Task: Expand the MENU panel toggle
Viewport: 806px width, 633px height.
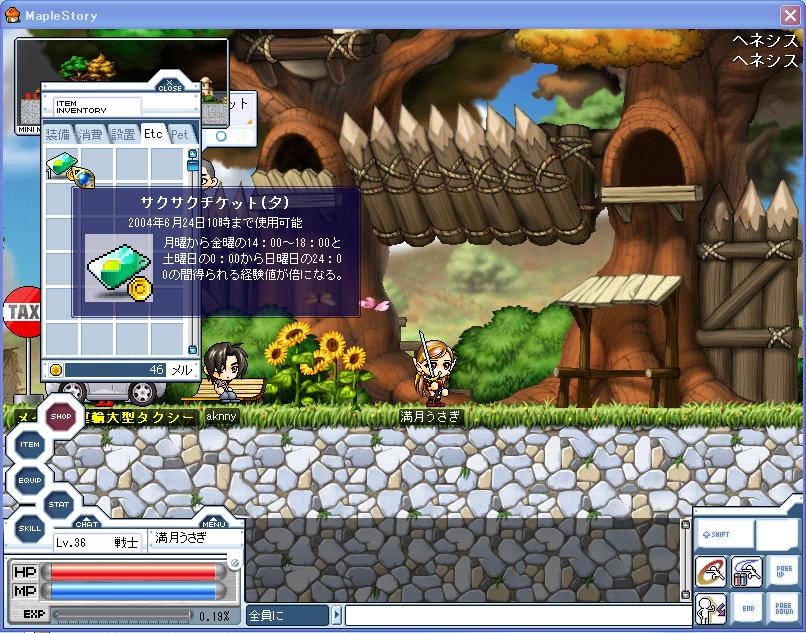Action: 214,522
